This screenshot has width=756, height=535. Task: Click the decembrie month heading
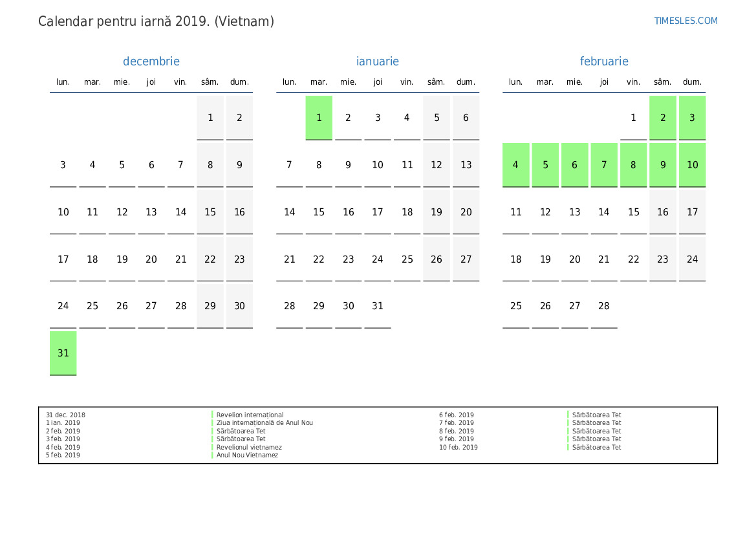151,61
